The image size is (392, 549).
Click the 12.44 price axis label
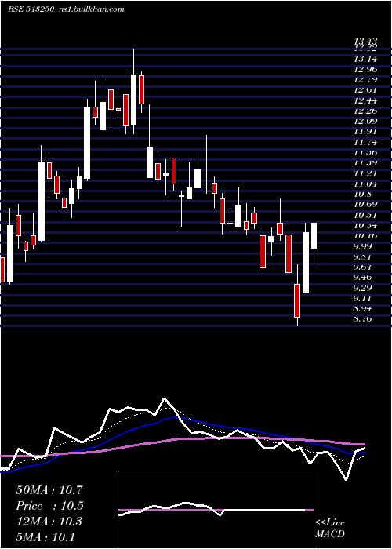tap(365, 100)
